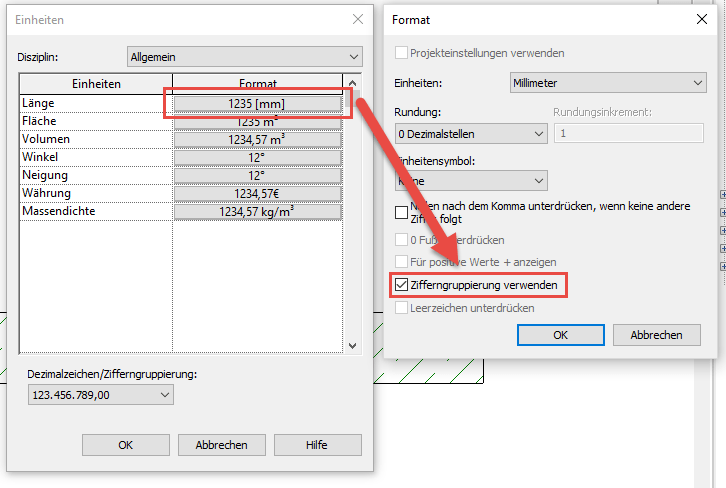Open the Disziplin dropdown

[x=244, y=57]
